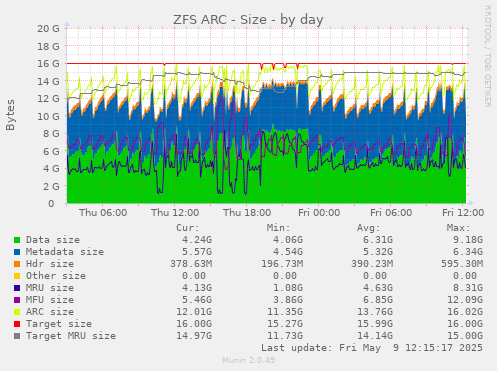Click the 'Bytes' vertical axis label
Image resolution: width=497 pixels, height=371 pixels.
pyautogui.click(x=10, y=115)
